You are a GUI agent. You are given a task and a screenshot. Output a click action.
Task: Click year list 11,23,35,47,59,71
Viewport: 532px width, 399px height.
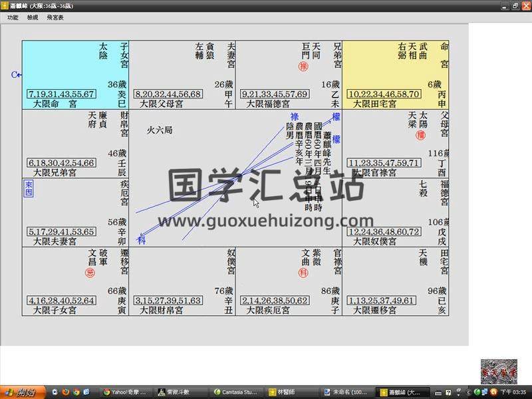[x=384, y=163]
